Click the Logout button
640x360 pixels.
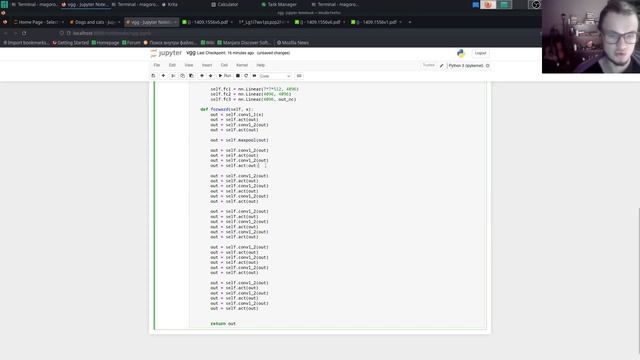click(480, 53)
